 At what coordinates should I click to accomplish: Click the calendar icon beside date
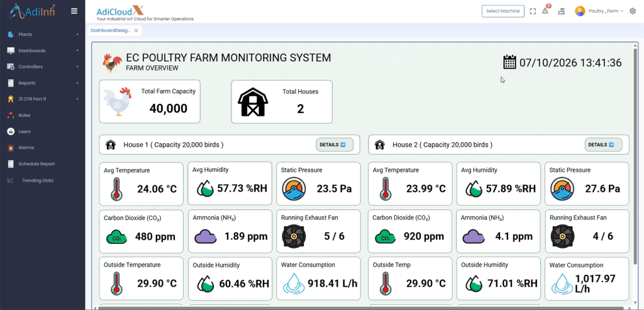pos(509,62)
